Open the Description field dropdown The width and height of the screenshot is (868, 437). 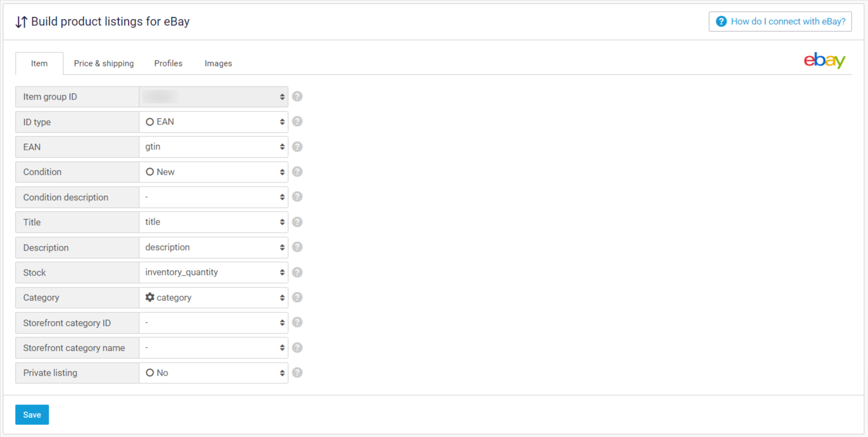tap(213, 247)
